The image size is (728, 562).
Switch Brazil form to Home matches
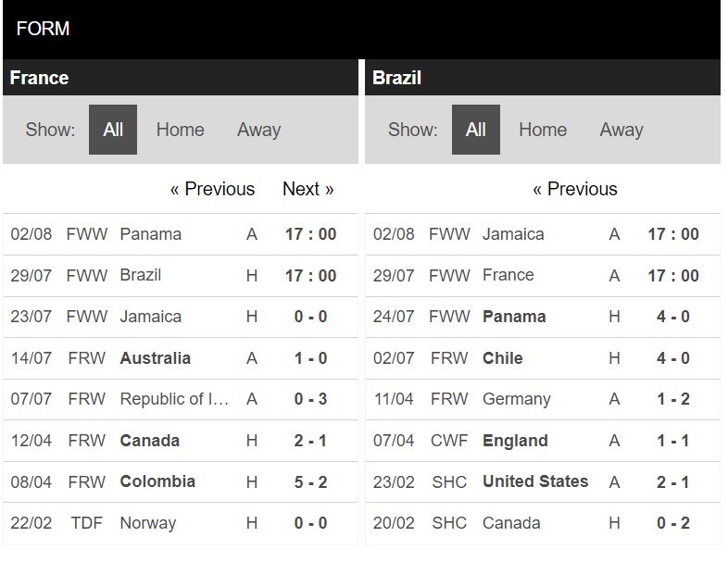(x=543, y=130)
